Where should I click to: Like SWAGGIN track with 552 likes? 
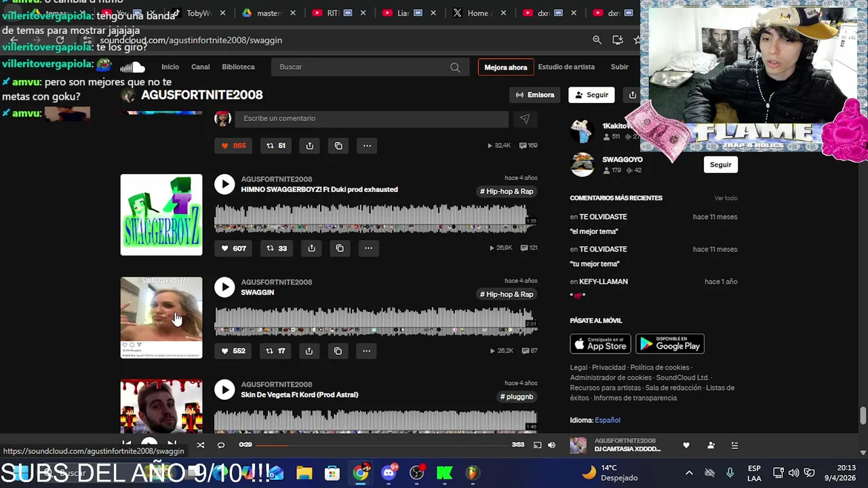(x=233, y=350)
